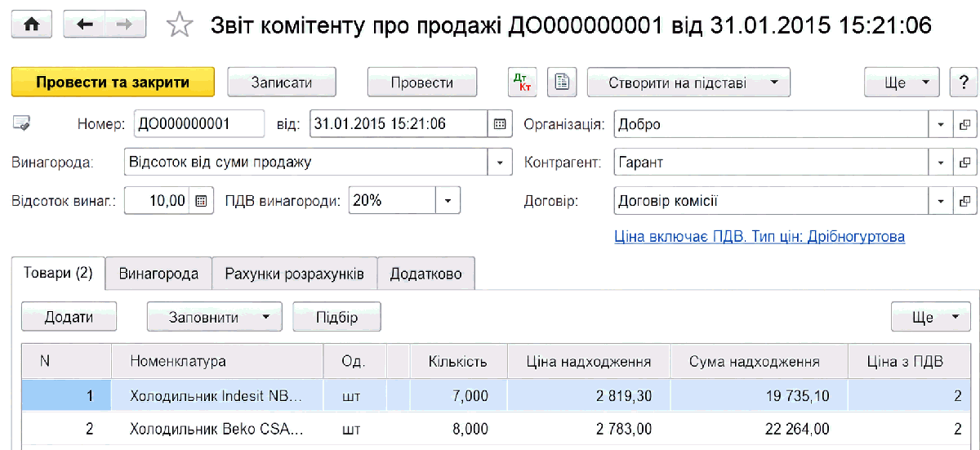Click the Сума надходження column header
Screen dimensions: 980x450
pos(759,361)
